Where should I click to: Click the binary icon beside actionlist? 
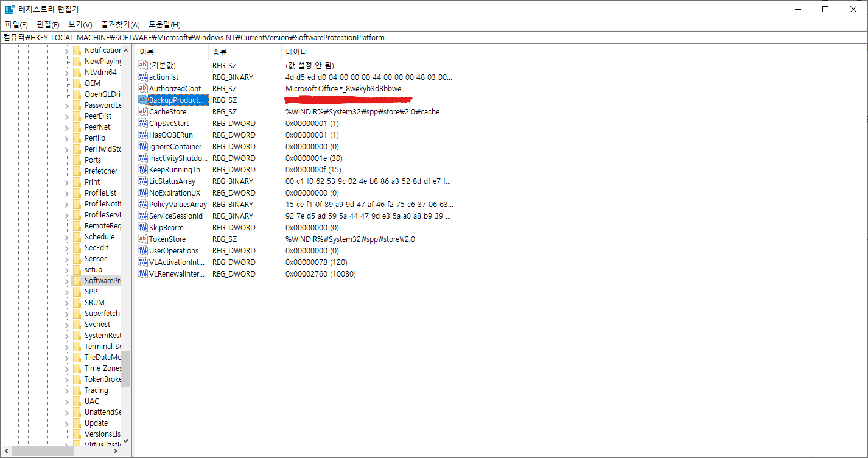(x=143, y=77)
